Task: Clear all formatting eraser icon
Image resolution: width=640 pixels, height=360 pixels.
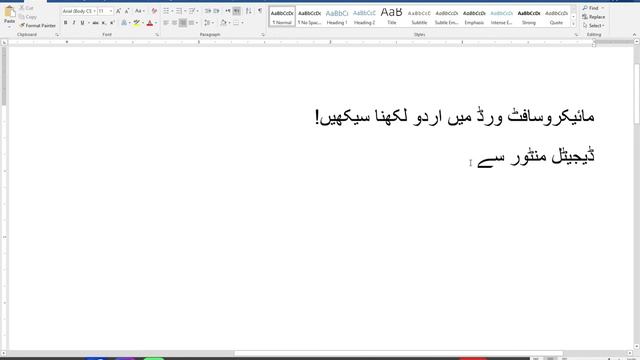Action: (154, 11)
